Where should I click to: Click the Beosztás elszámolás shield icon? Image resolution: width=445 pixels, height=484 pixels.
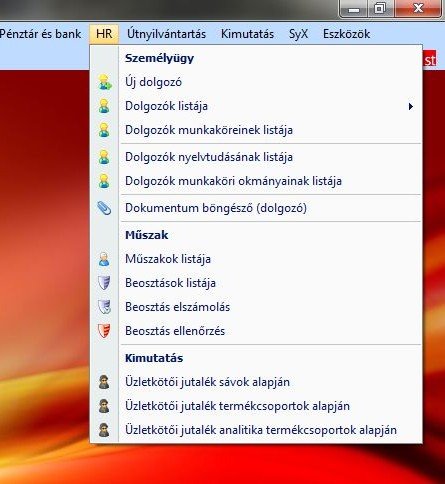point(104,307)
